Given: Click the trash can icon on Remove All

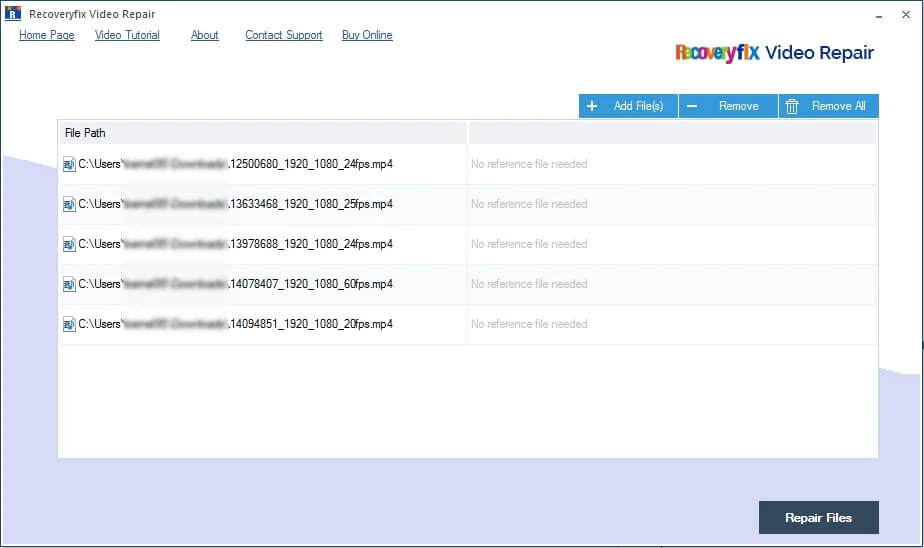Looking at the screenshot, I should coord(792,106).
